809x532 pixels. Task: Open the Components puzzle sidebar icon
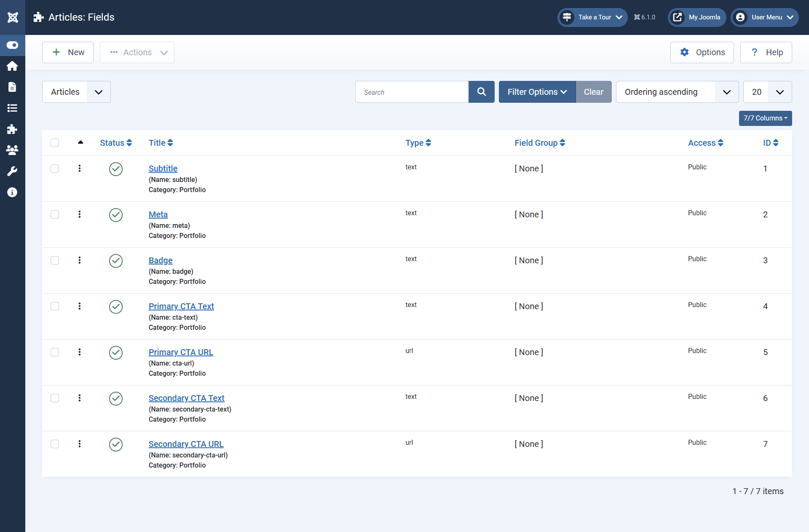(x=12, y=129)
